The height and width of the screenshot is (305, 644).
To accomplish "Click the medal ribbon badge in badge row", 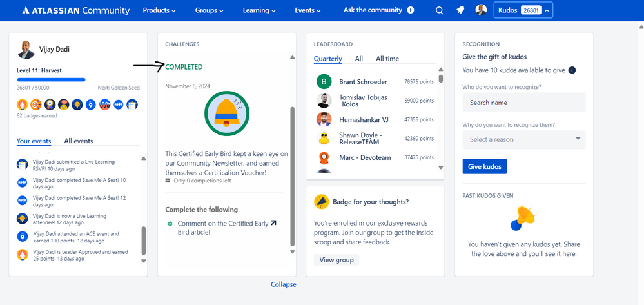I will (50, 104).
